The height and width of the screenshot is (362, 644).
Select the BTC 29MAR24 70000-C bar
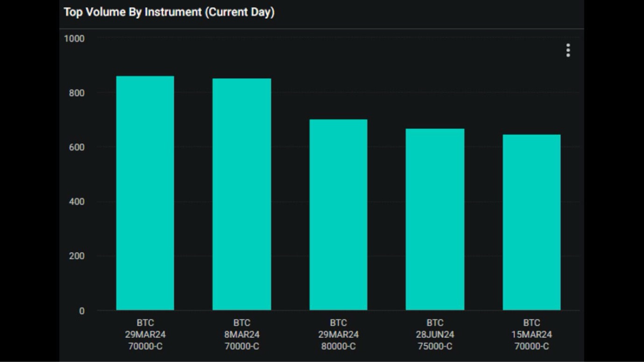coord(145,193)
